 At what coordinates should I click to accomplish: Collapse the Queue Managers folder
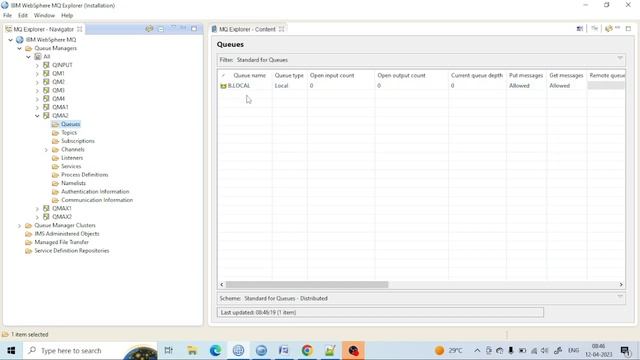[19, 48]
